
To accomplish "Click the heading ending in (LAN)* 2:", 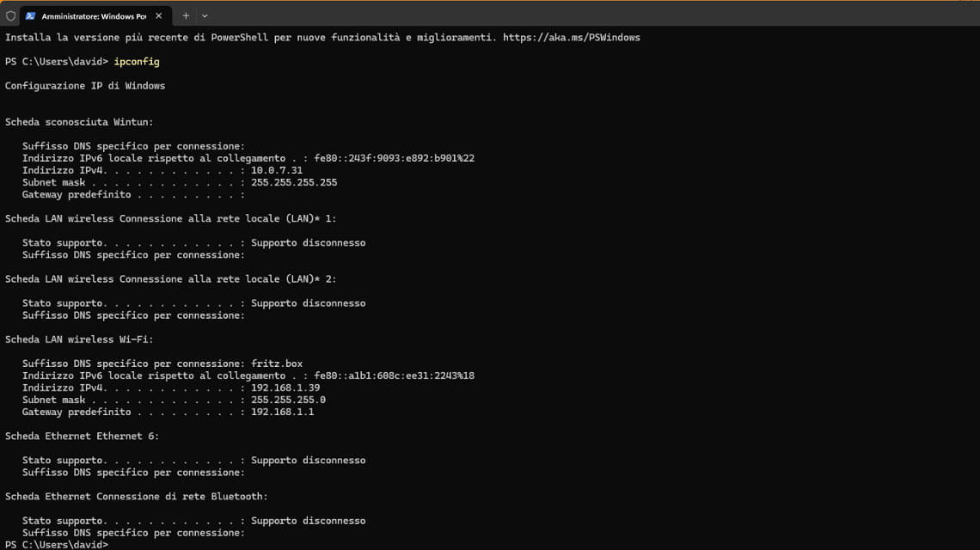I will (170, 279).
